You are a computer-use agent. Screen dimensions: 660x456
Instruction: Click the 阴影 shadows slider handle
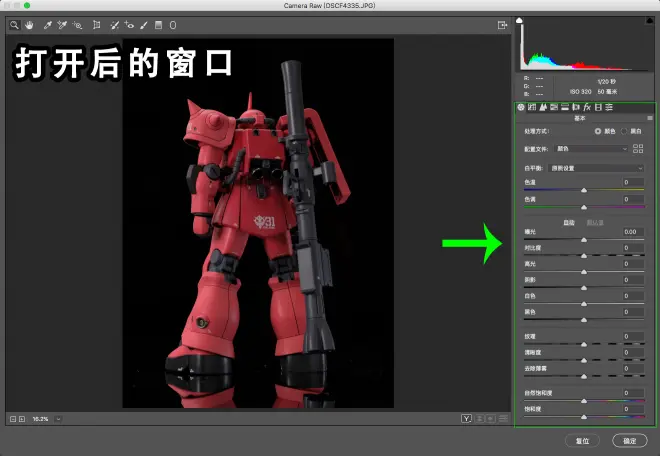tap(584, 288)
